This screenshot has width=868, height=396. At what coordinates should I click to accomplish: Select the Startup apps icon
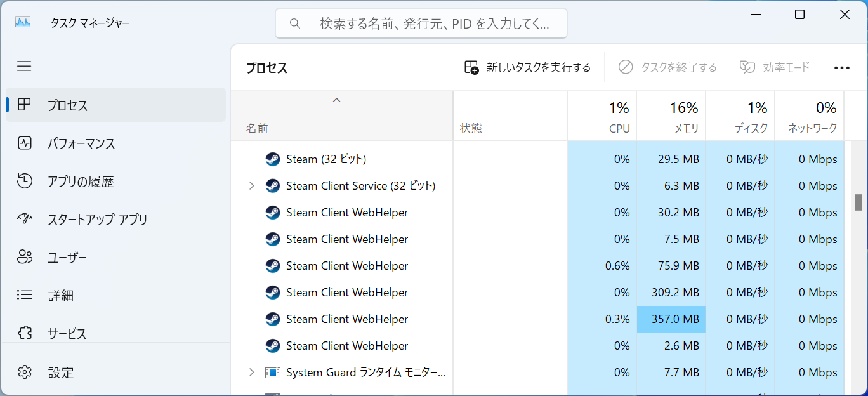[25, 220]
